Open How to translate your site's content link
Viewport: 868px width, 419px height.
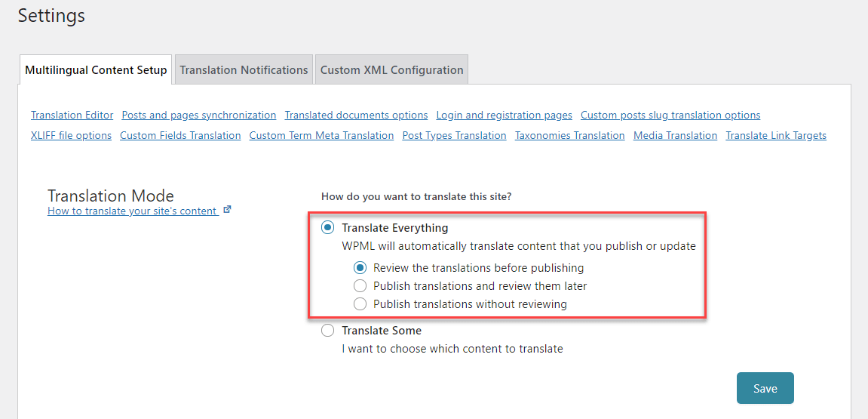point(132,211)
